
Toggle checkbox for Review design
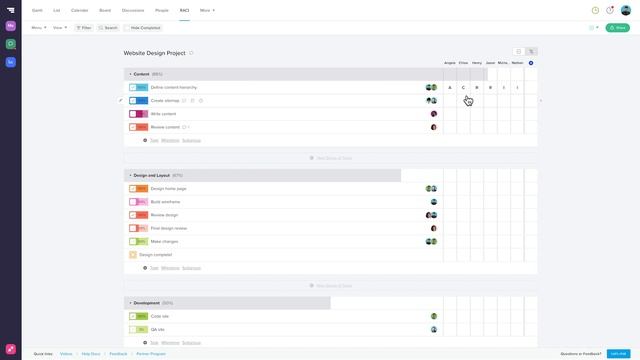tap(133, 215)
